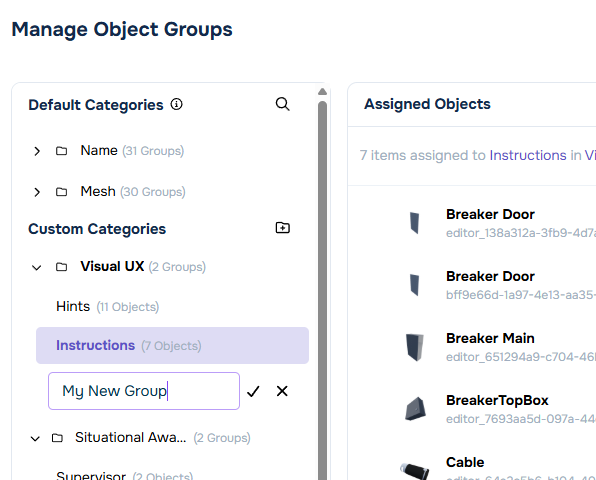Click the scrollbar up arrow
Screen dimensions: 596x480
point(322,92)
